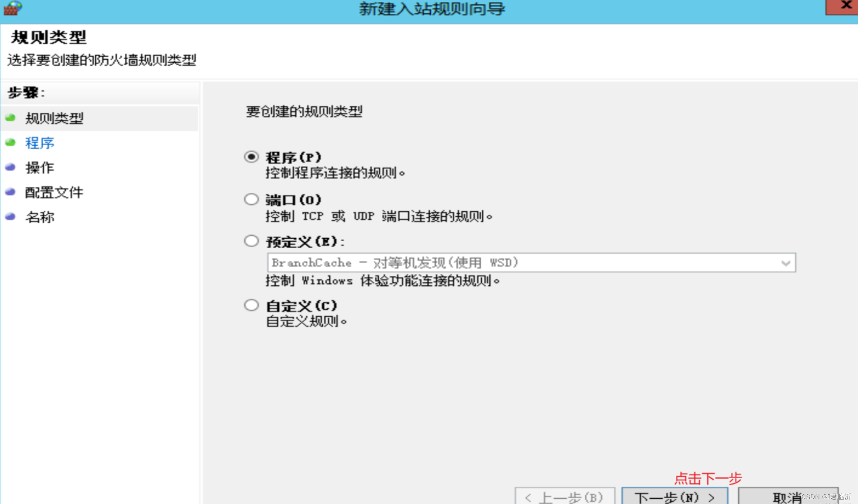Click the firewall icon in the title bar

coord(13,8)
